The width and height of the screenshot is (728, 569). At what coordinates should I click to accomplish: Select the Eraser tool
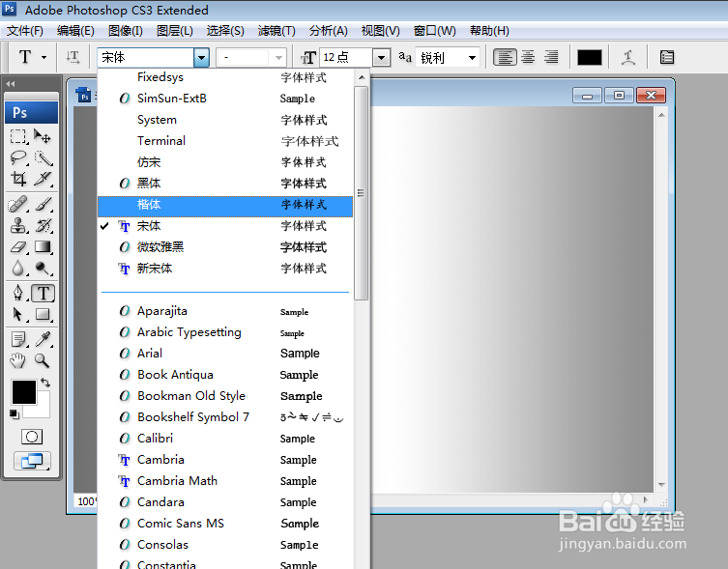[18, 247]
